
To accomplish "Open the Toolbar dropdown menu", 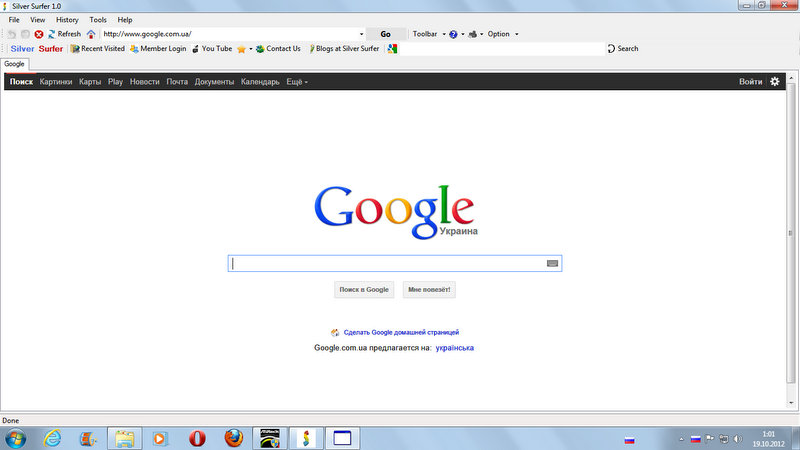I will [x=429, y=34].
